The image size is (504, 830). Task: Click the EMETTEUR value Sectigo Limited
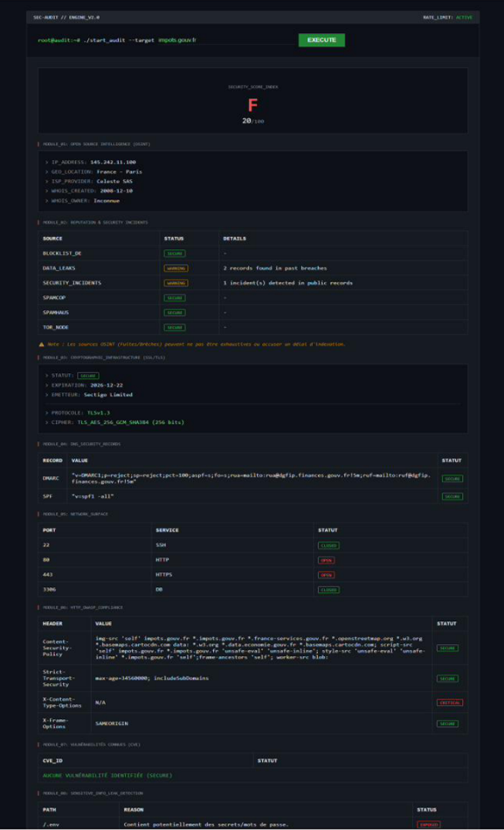pyautogui.click(x=110, y=395)
